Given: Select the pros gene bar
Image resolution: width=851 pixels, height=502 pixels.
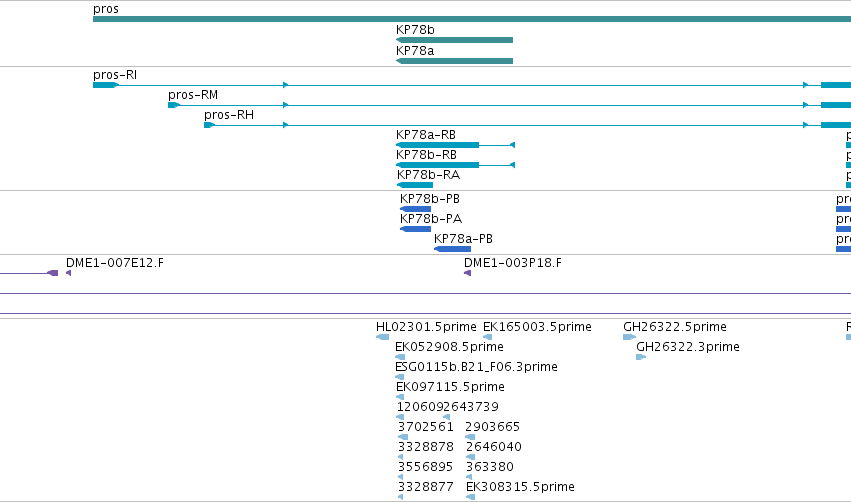Looking at the screenshot, I should (472, 19).
